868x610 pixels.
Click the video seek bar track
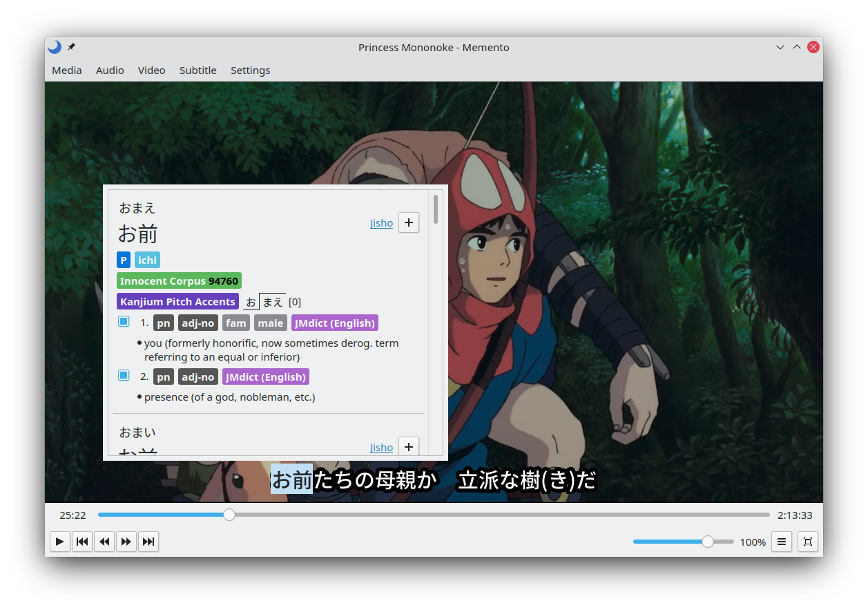(434, 515)
